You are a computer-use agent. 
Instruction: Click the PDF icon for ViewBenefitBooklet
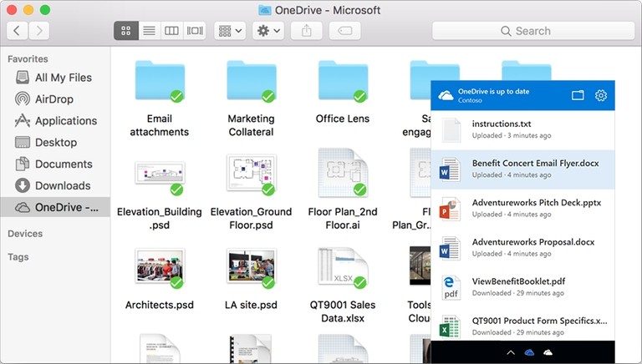point(451,287)
